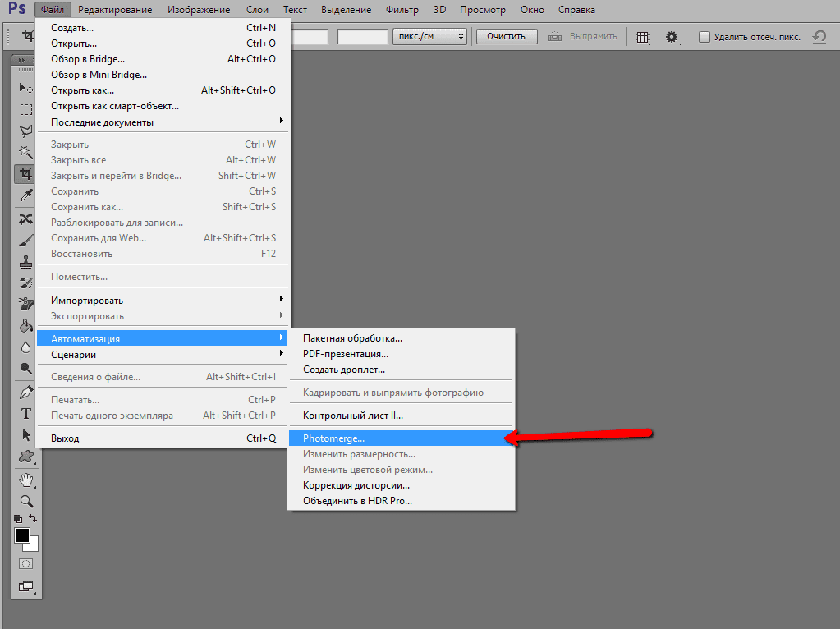Choose Создать дроплет...
840x629 pixels.
tap(402, 370)
